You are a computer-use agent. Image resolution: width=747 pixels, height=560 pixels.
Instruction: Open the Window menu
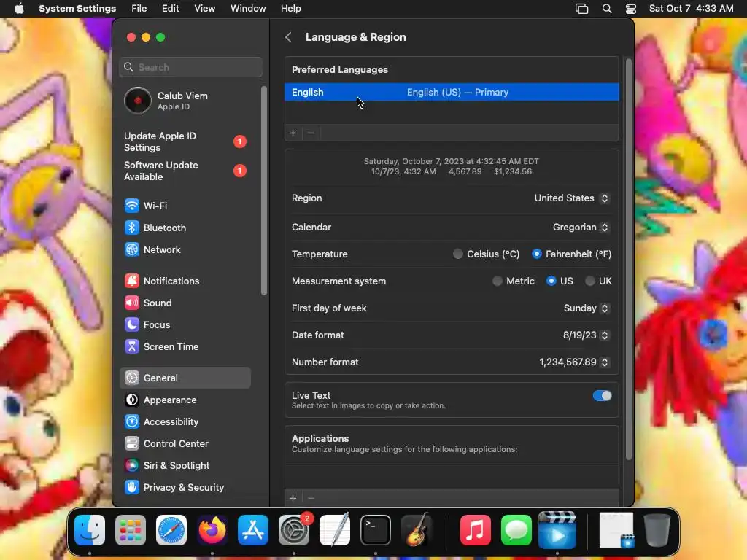coord(248,9)
